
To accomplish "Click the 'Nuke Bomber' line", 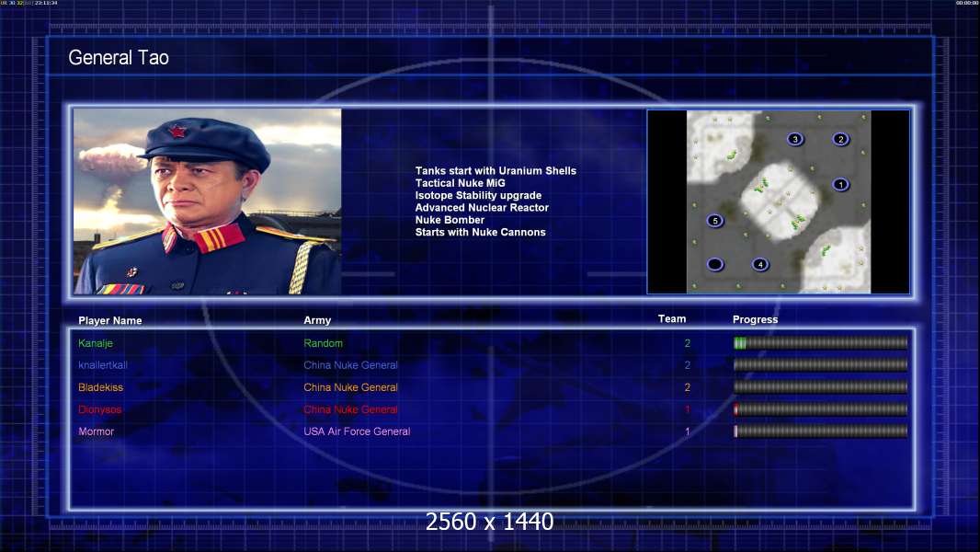I will [x=450, y=220].
